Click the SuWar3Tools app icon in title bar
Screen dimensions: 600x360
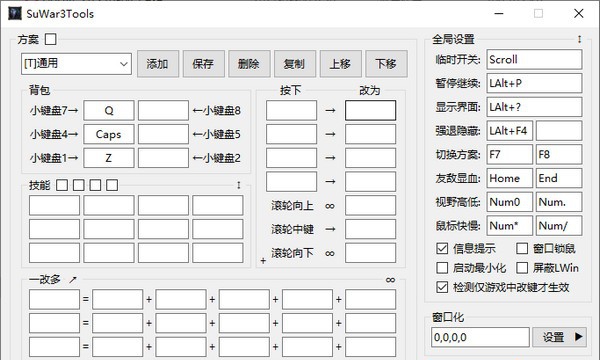pyautogui.click(x=15, y=13)
